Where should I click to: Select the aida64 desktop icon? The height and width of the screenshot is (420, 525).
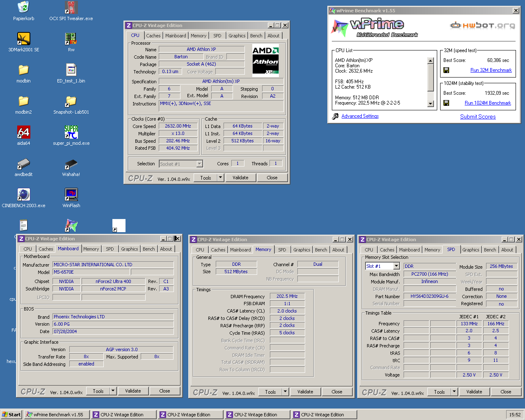tap(23, 132)
